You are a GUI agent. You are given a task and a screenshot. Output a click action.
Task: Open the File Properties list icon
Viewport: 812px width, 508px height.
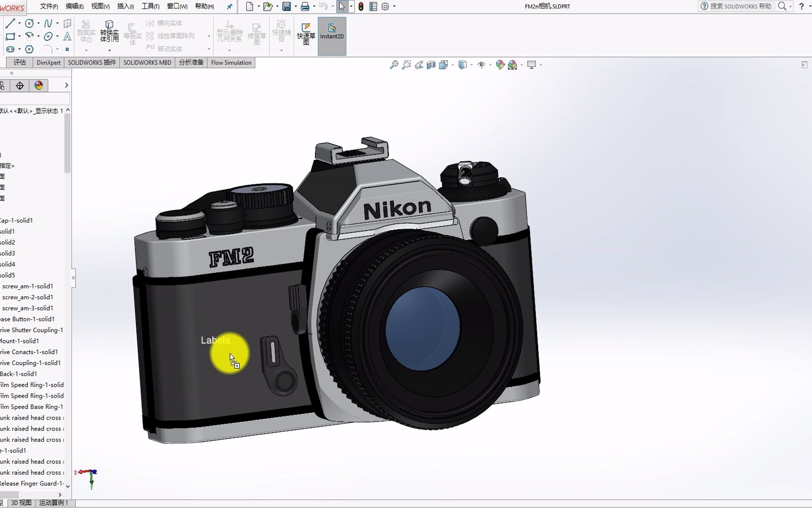tap(373, 7)
